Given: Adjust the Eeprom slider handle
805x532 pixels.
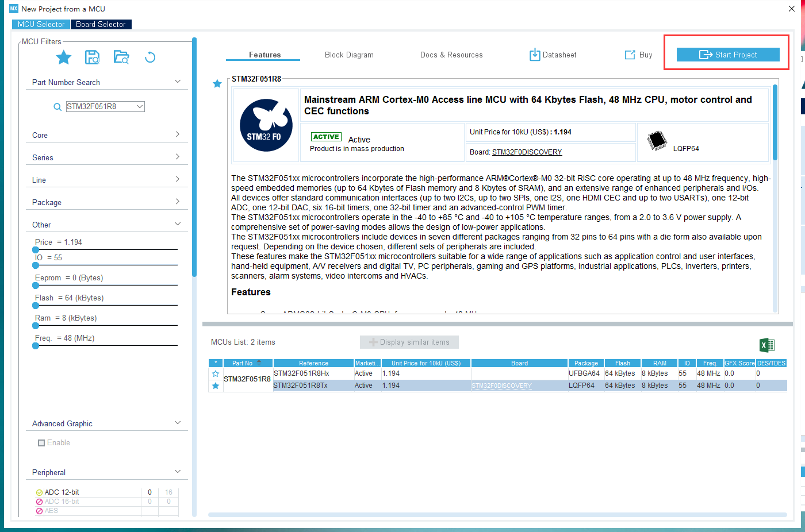Looking at the screenshot, I should pos(36,286).
